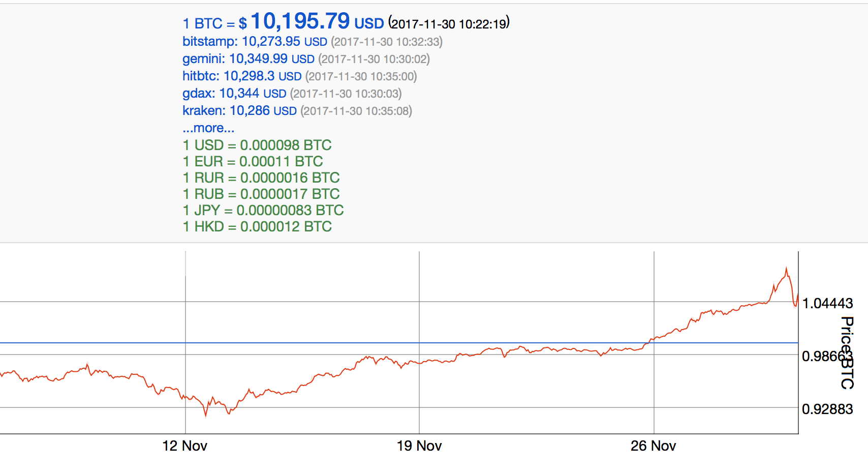Open the kraken exchange price link
Screen dimensions: 868x470
(x=239, y=111)
